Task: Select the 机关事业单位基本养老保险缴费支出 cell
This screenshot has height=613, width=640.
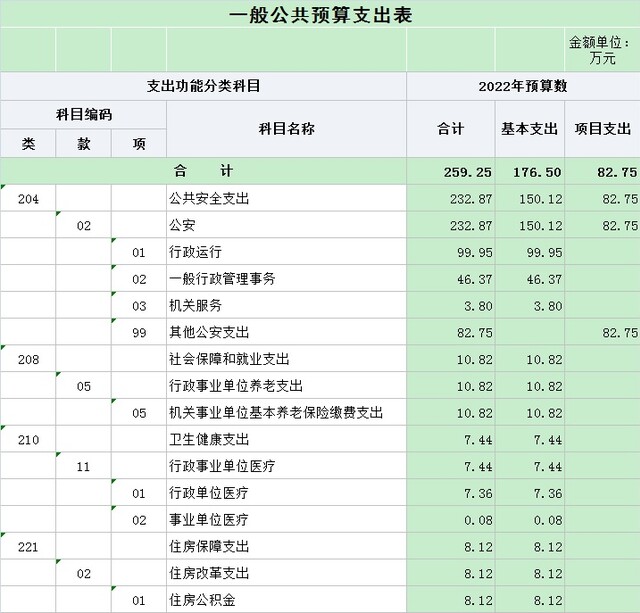Action: pyautogui.click(x=286, y=413)
